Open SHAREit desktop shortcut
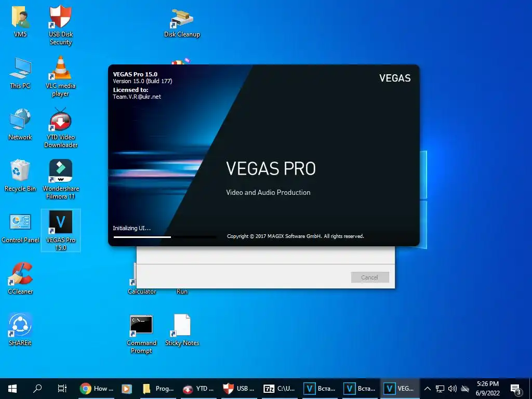The width and height of the screenshot is (532, 399). 20,329
